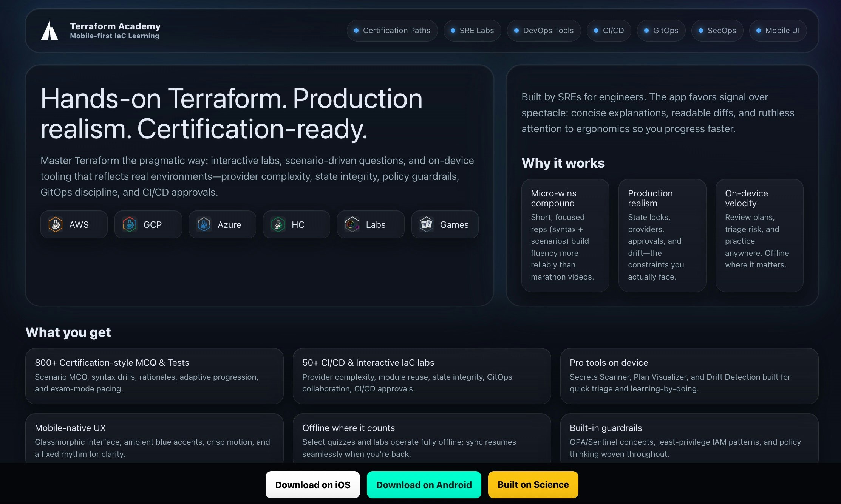Open the Labs beaker icon
The height and width of the screenshot is (504, 841).
click(x=352, y=224)
